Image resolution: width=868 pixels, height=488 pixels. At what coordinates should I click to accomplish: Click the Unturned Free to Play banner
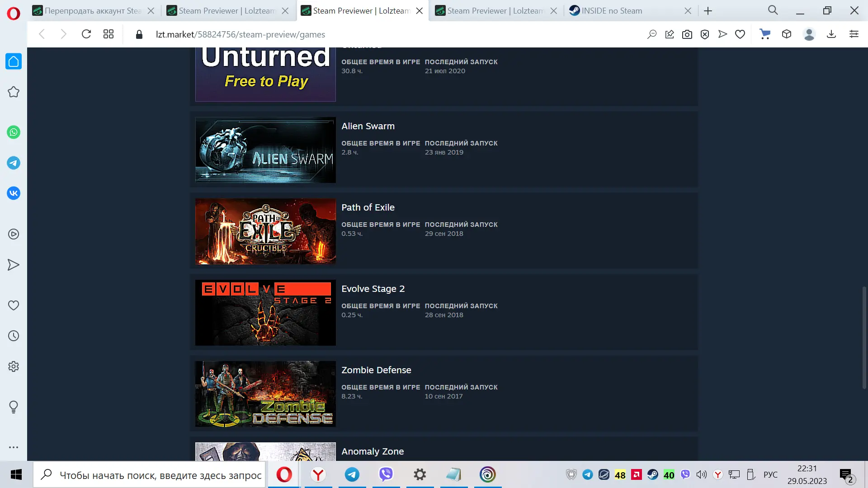(x=265, y=75)
